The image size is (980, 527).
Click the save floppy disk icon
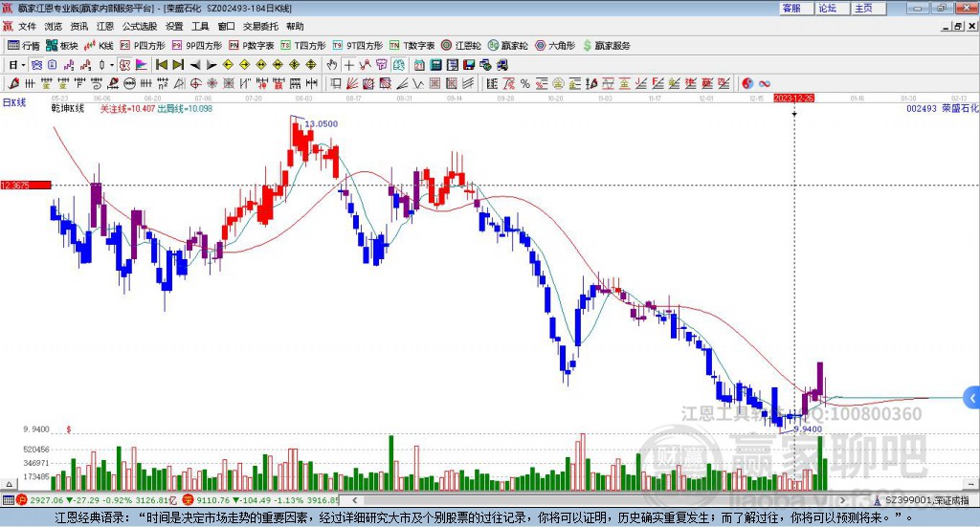coord(469,65)
